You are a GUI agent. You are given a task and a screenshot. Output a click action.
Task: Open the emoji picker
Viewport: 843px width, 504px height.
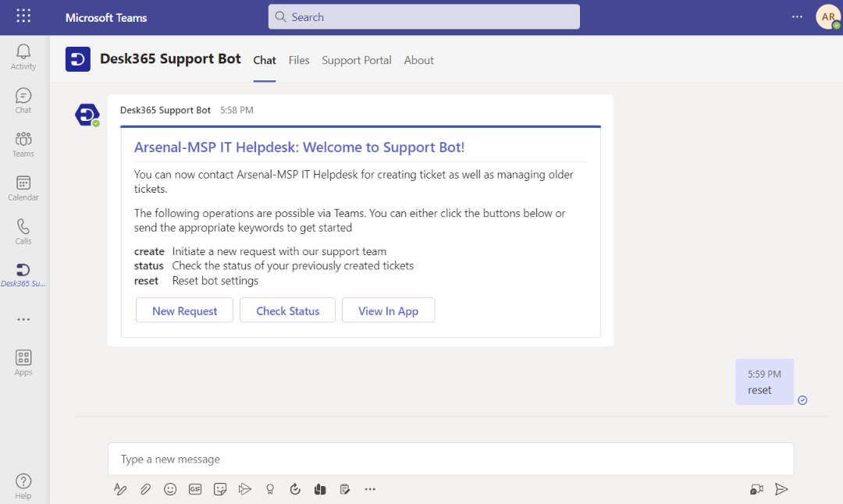coord(170,489)
